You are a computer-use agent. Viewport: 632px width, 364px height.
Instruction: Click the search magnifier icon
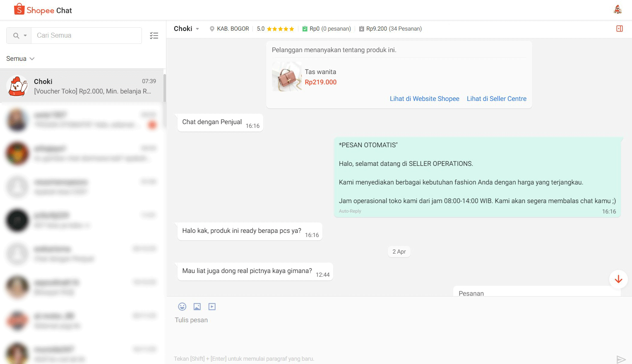click(16, 35)
